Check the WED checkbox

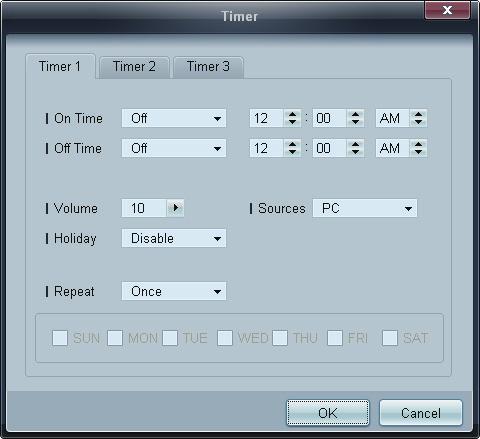coord(225,338)
